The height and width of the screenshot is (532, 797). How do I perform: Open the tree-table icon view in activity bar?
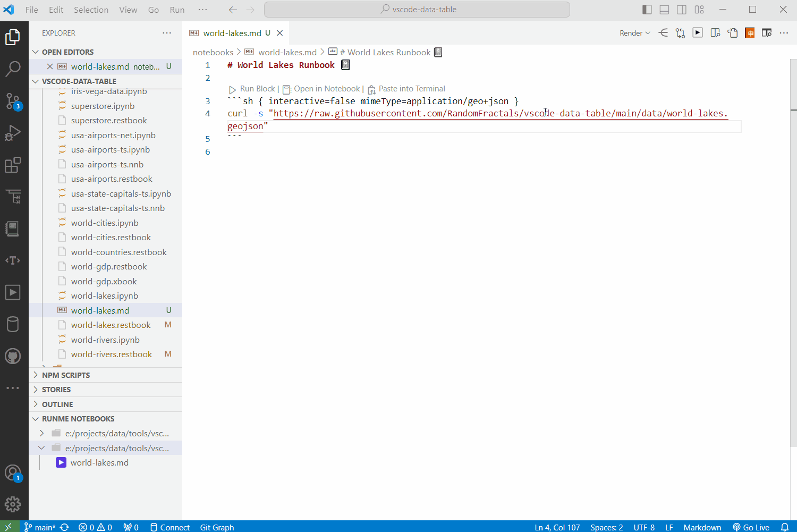pos(13,197)
